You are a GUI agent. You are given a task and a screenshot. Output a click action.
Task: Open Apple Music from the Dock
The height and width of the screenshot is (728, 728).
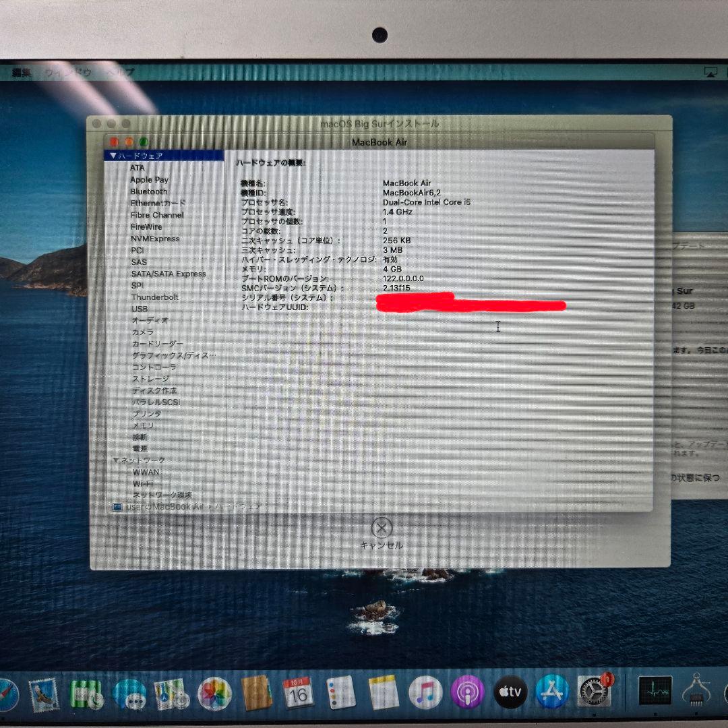(x=423, y=693)
